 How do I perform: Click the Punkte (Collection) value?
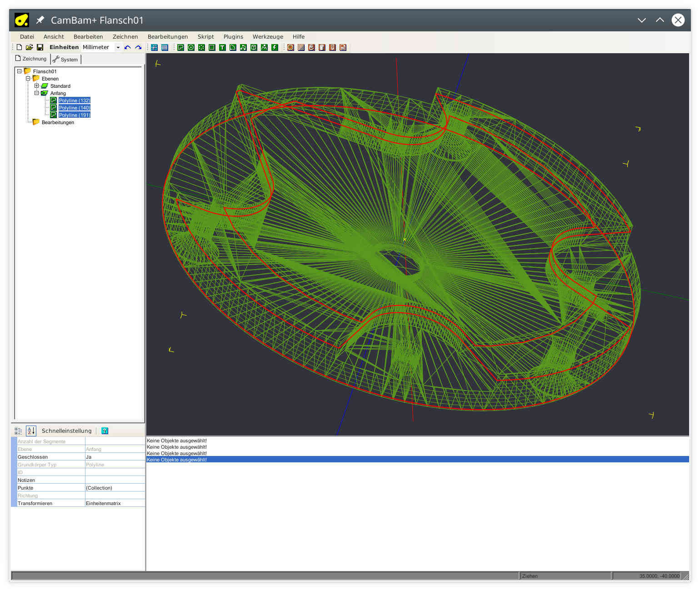coord(115,488)
